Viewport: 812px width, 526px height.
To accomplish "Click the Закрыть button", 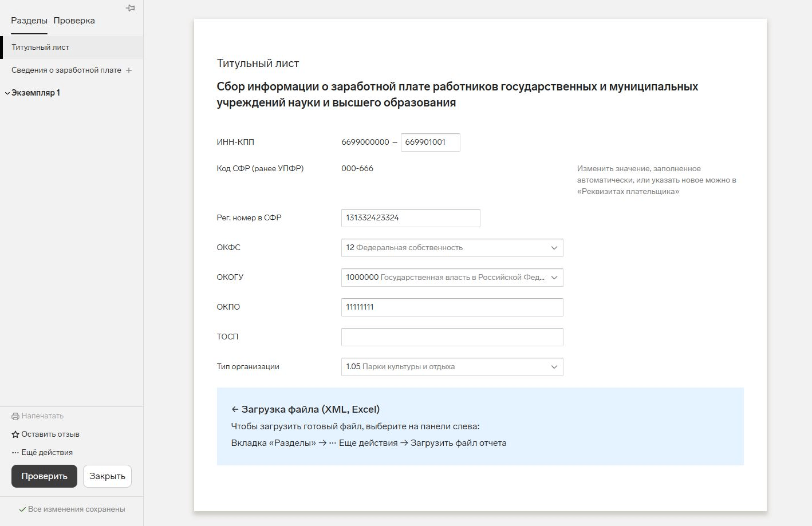I will click(107, 476).
